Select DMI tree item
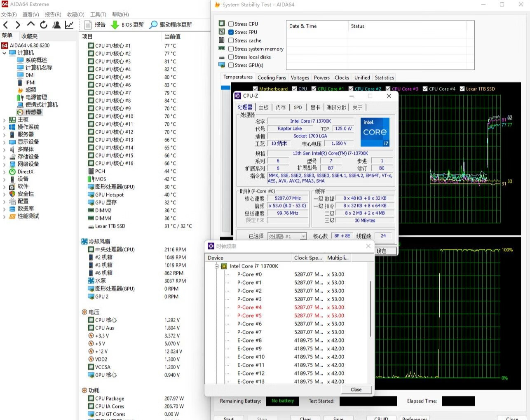530x420 pixels. pos(30,75)
